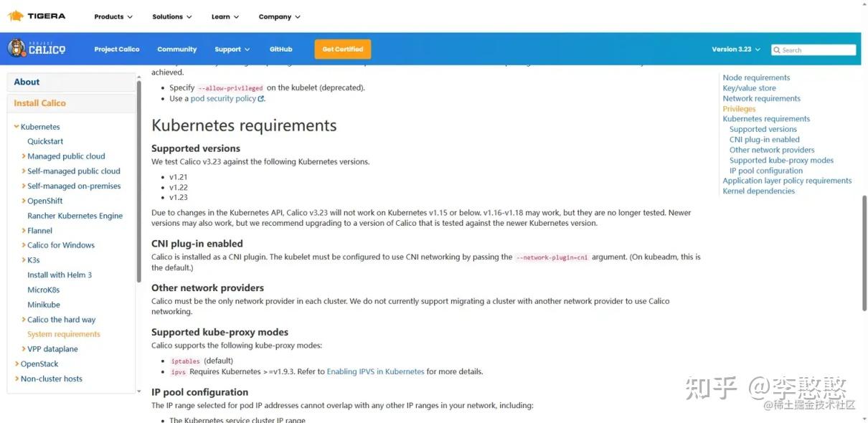The height and width of the screenshot is (423, 868).
Task: Select Privileges in the right table of contents
Action: 738,108
